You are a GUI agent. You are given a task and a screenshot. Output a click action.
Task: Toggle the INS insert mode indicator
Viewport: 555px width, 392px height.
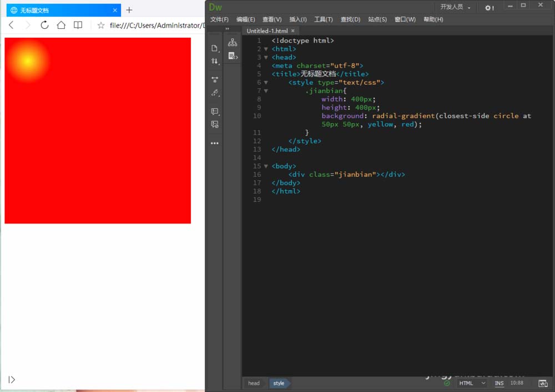coord(499,383)
